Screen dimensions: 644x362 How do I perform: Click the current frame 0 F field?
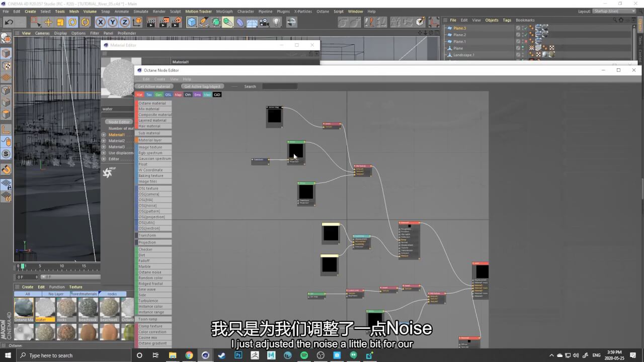26,277
